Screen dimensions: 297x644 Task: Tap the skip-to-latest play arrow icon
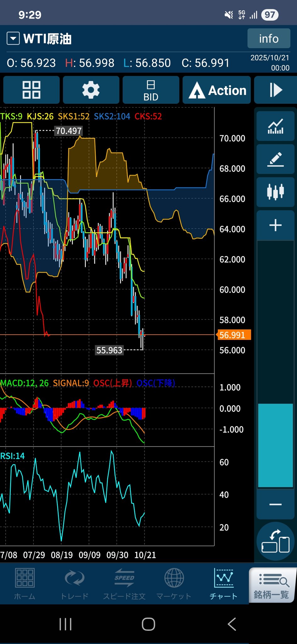coord(276,90)
